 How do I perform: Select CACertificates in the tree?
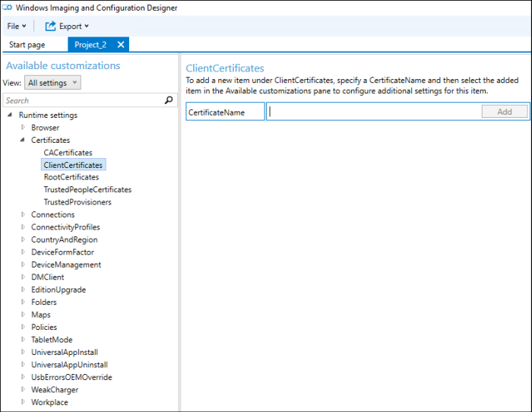68,153
